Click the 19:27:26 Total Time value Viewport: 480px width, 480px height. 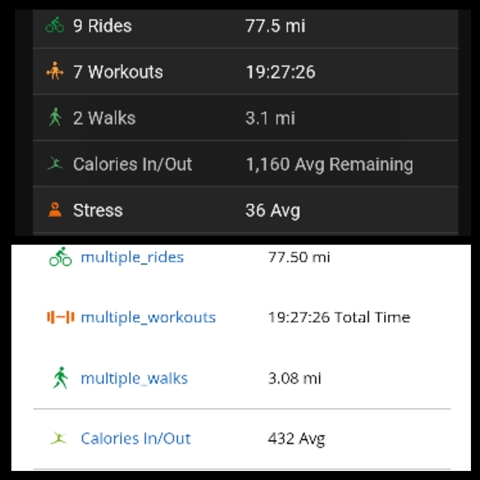click(339, 317)
